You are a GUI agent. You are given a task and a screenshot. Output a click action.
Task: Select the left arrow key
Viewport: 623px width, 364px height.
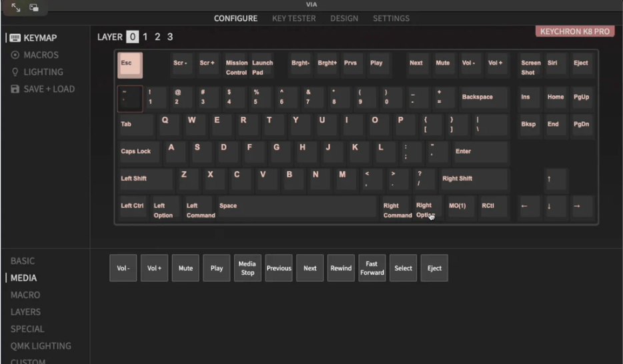tap(529, 207)
